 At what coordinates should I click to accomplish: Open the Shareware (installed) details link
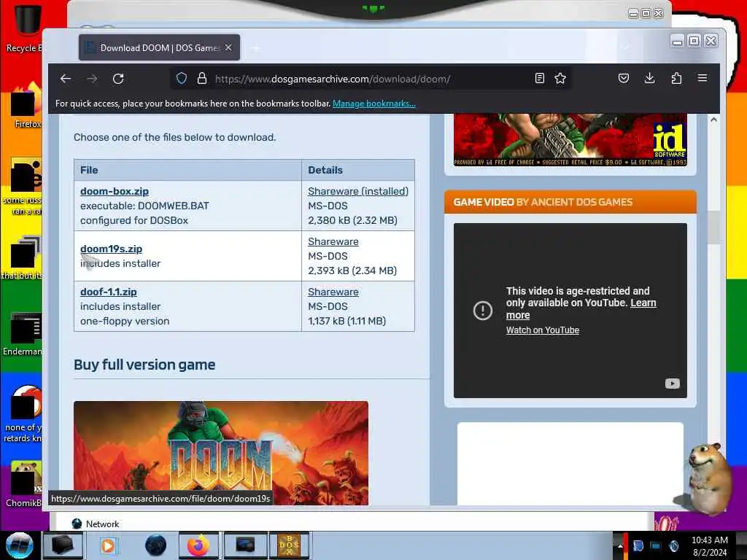coord(357,191)
